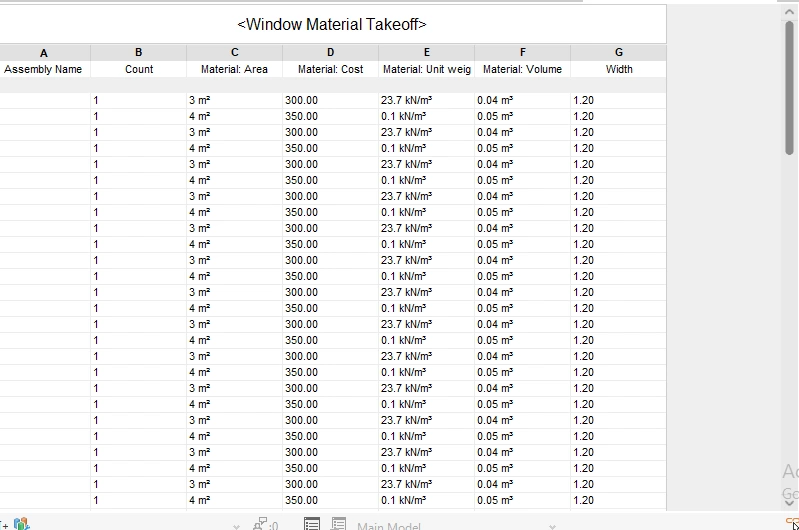Click the Material: Volume field header

coord(522,69)
